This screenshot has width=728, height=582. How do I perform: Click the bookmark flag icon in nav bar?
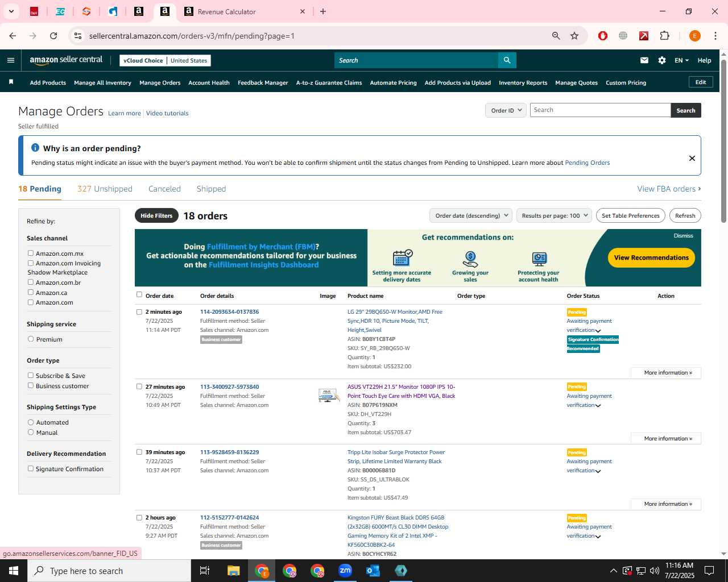[11, 82]
